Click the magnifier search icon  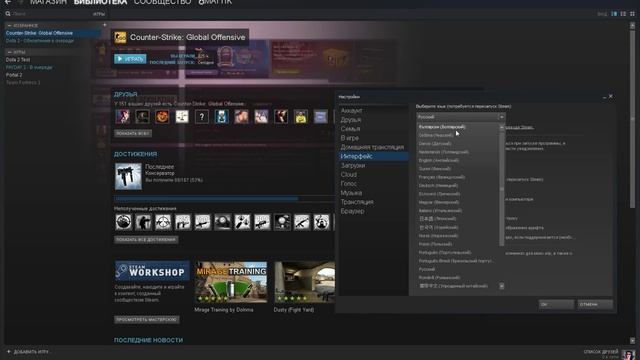click(x=8, y=14)
